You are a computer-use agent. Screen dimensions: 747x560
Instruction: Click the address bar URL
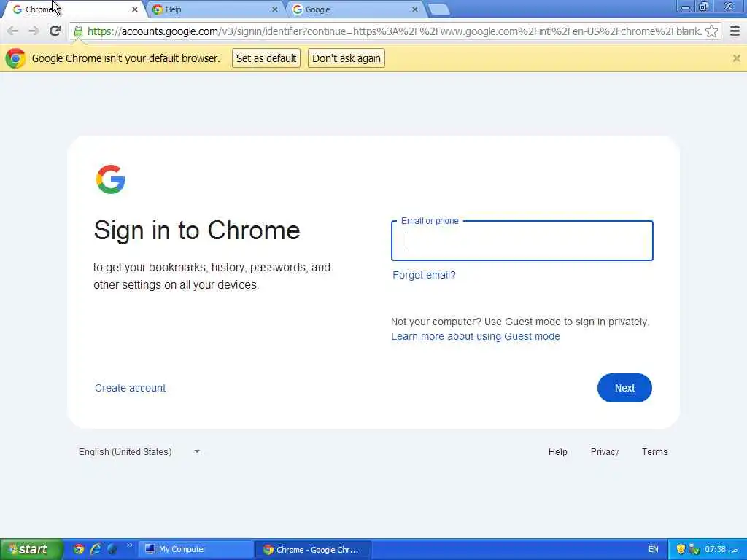395,31
